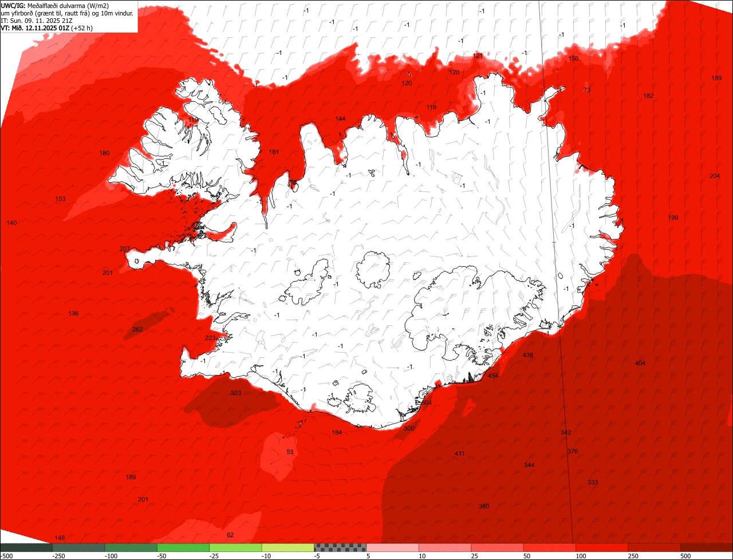Click the map value '148'

click(60, 538)
